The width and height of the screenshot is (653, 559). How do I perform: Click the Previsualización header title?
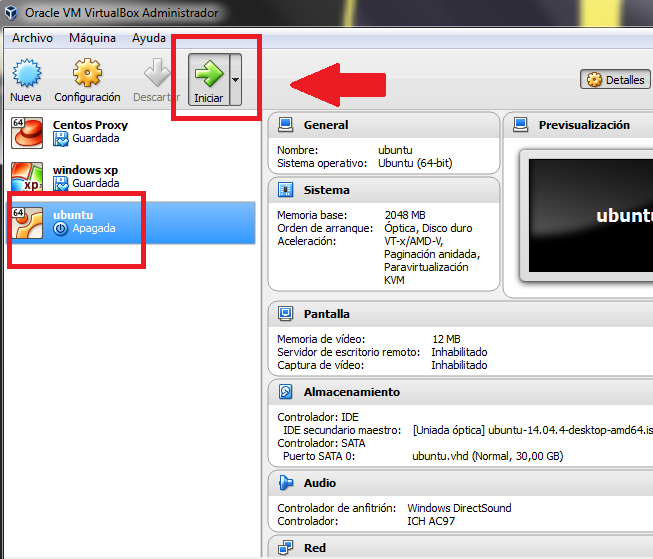click(x=584, y=125)
